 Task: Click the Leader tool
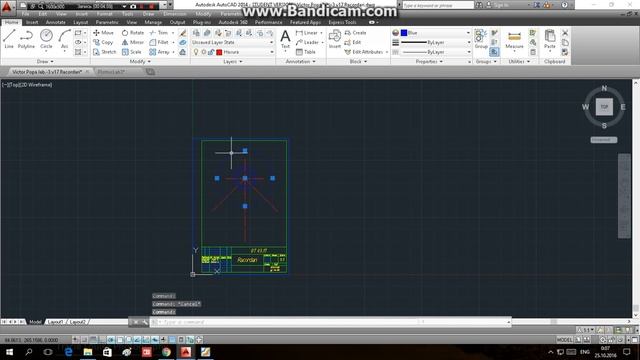(x=307, y=42)
